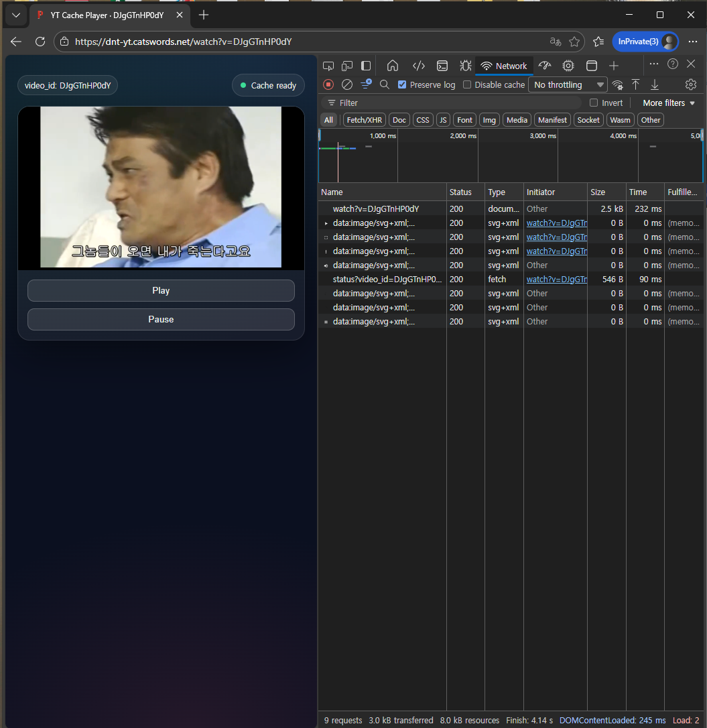Screen dimensions: 707x728
Task: Click the Clear network log icon
Action: tap(347, 84)
